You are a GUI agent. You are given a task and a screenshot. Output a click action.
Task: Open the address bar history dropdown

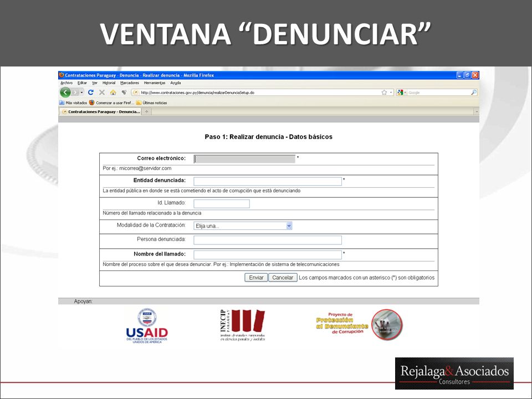391,93
